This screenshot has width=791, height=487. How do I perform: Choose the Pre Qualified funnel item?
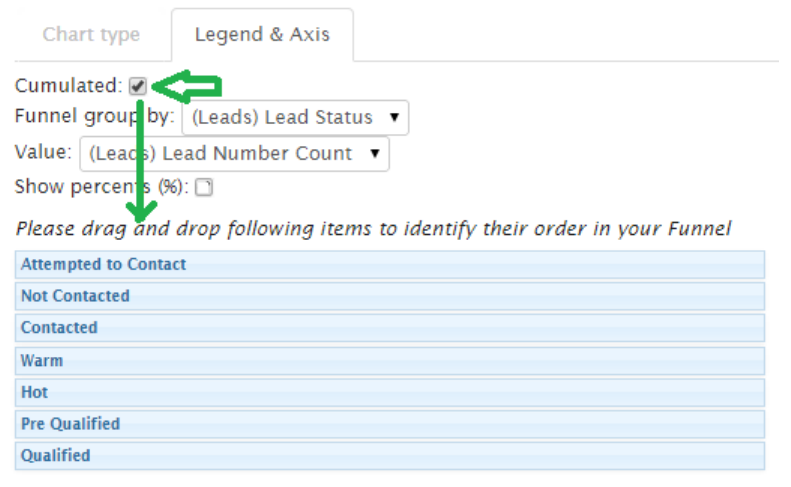pos(390,424)
